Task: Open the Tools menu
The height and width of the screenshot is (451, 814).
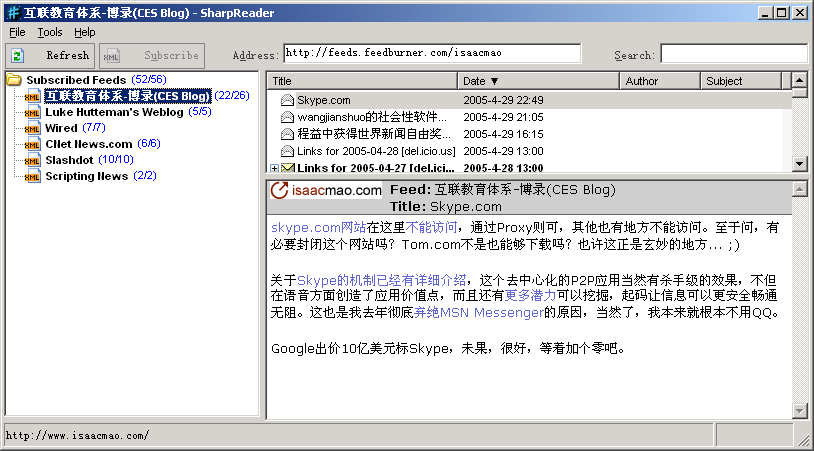Action: [50, 32]
